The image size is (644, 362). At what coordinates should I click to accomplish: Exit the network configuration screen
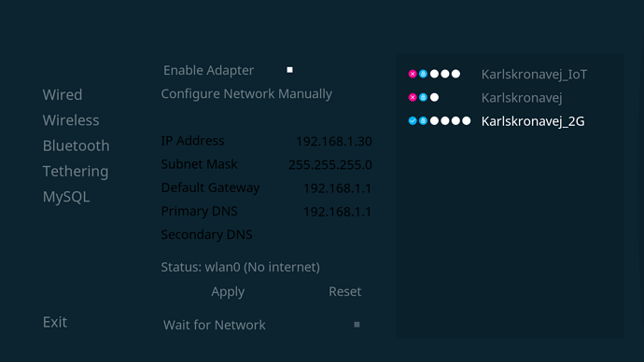[55, 322]
